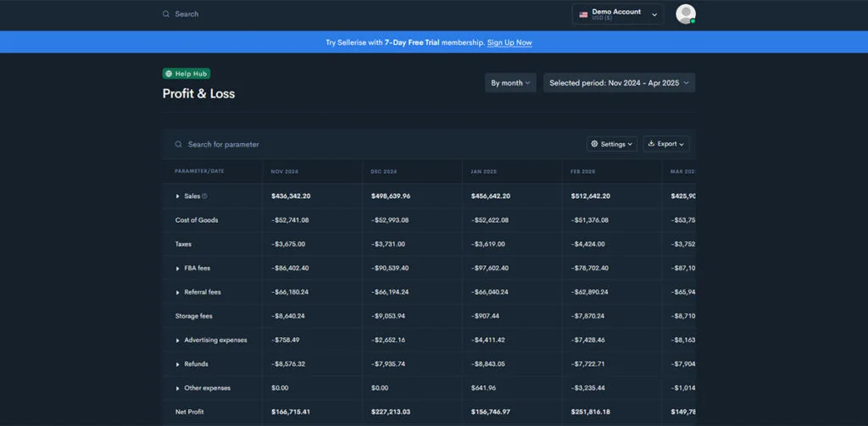Click the FEB 2025 column header
The image size is (868, 426).
[x=583, y=172]
